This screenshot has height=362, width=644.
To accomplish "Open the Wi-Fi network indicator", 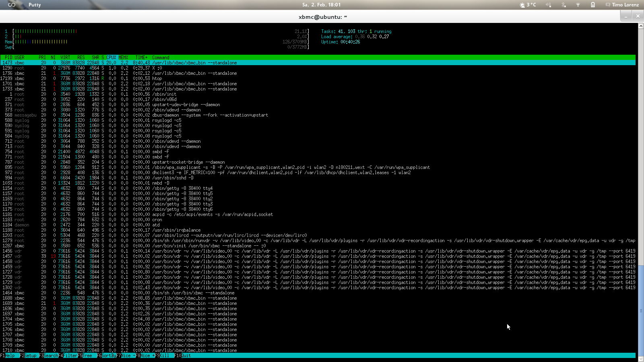I will click(578, 5).
